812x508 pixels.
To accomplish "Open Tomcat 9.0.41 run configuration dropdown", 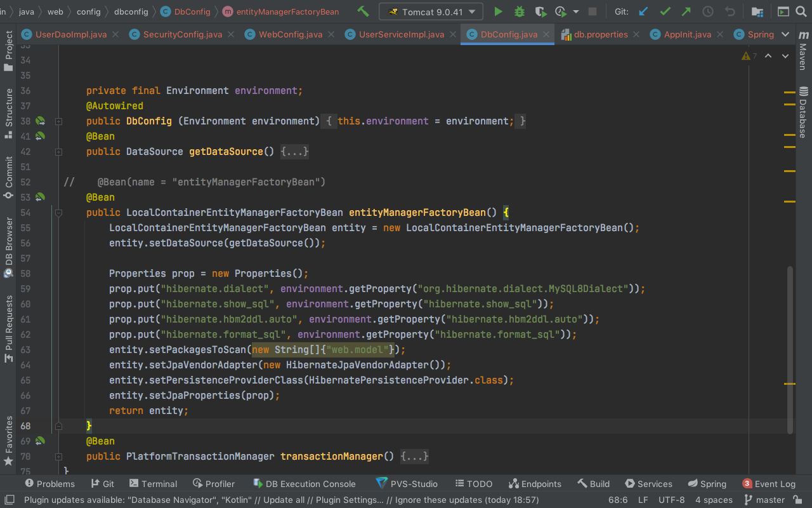I will click(431, 11).
